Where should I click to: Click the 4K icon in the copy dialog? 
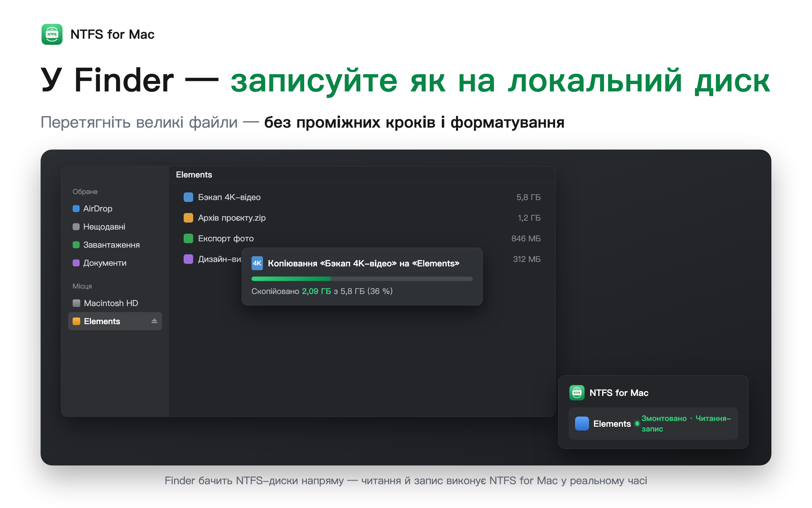(257, 264)
